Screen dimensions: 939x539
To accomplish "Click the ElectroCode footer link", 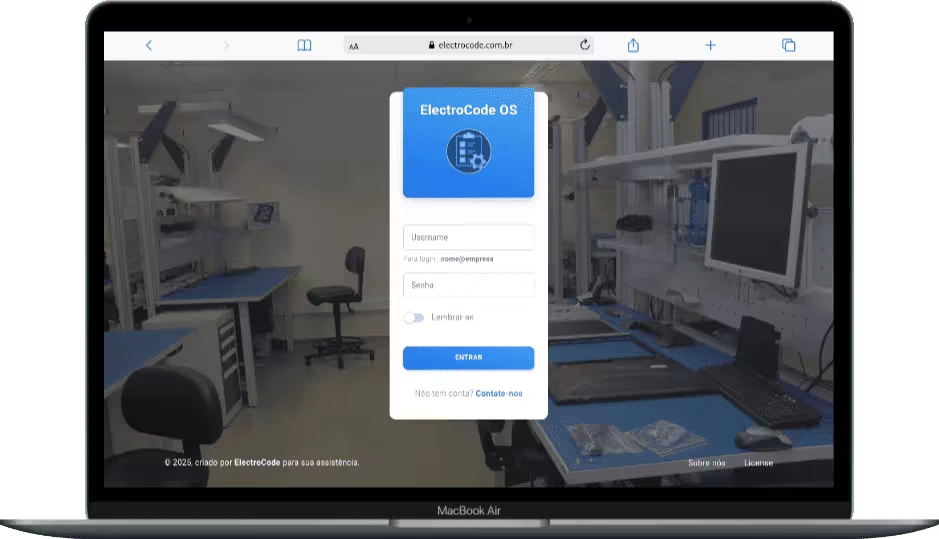I will [x=257, y=462].
